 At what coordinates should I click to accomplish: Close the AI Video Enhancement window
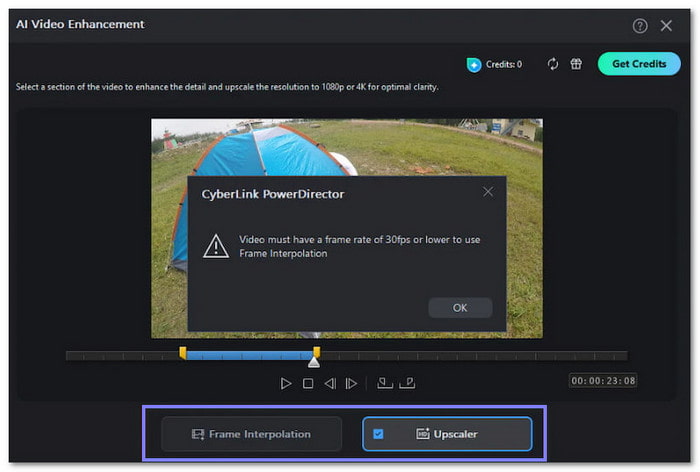tap(666, 26)
